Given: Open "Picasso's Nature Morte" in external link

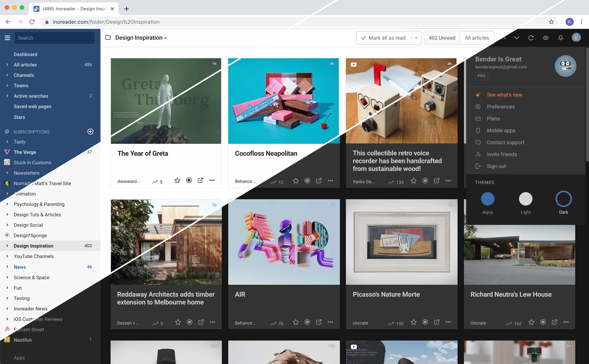Looking at the screenshot, I should click(x=437, y=322).
